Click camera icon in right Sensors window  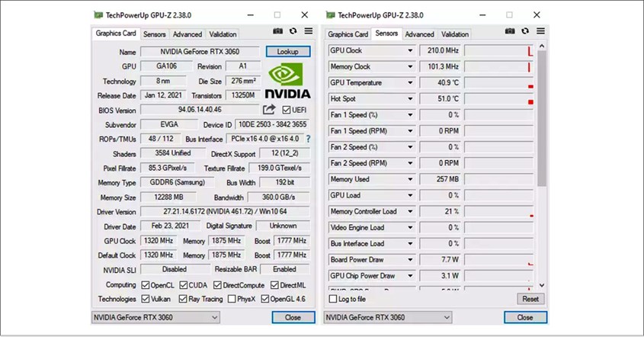[510, 31]
